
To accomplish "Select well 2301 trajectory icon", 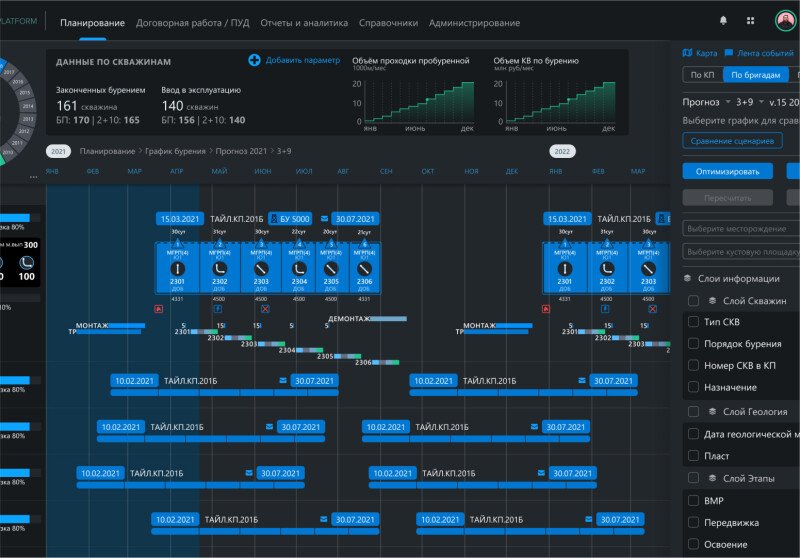I will pyautogui.click(x=178, y=270).
